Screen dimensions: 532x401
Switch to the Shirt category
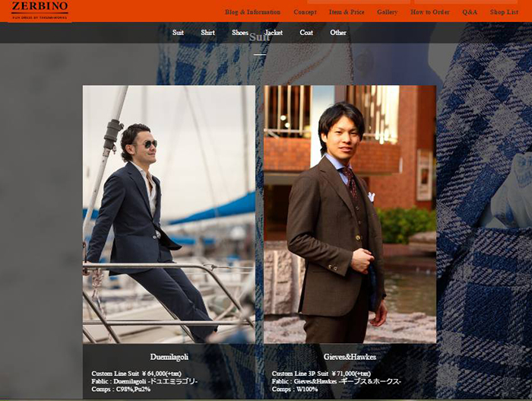click(207, 33)
